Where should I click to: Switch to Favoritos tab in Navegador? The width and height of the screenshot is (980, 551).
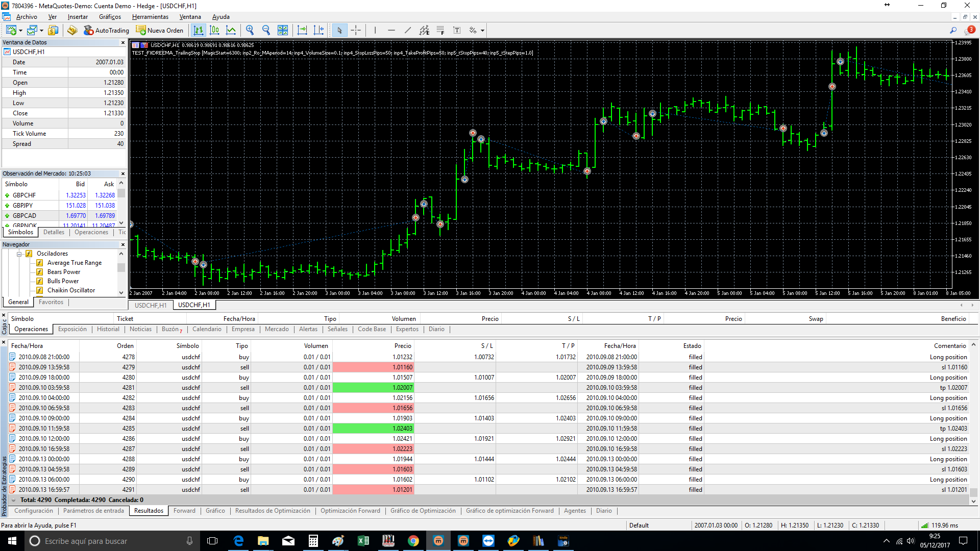click(x=51, y=303)
